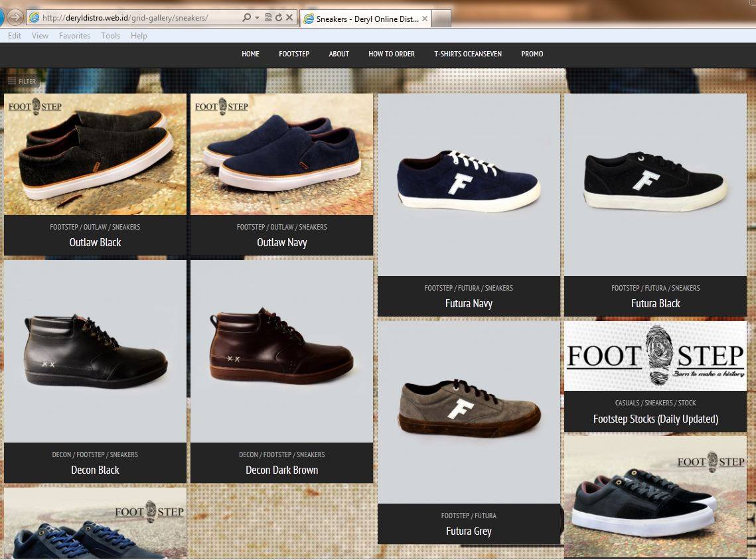Click the Decon Dark Brown product title

[x=282, y=470]
